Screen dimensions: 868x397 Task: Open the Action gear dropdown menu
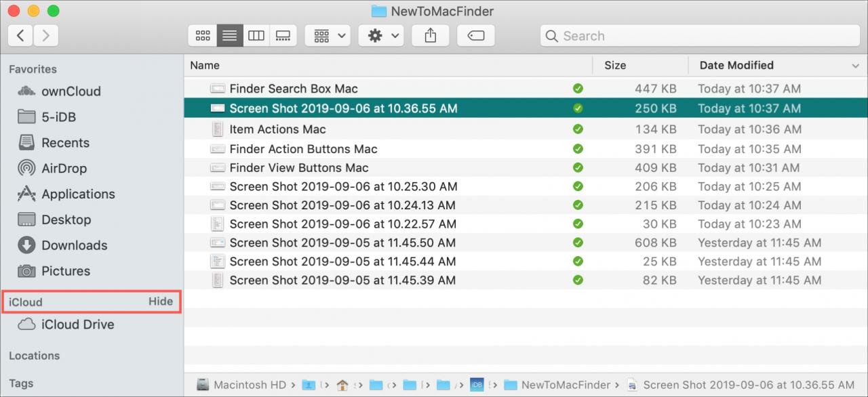[x=381, y=36]
